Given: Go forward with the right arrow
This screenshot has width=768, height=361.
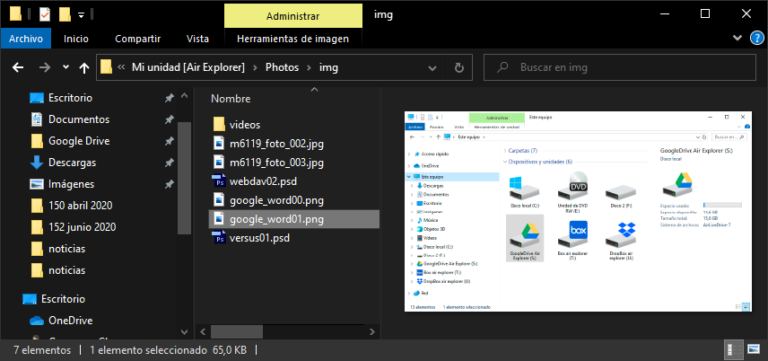Looking at the screenshot, I should [x=45, y=68].
